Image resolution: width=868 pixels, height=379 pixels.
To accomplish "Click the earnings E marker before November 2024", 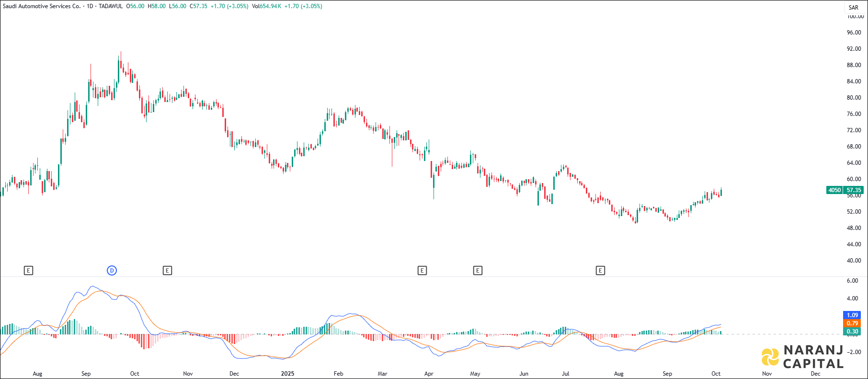I will point(167,271).
